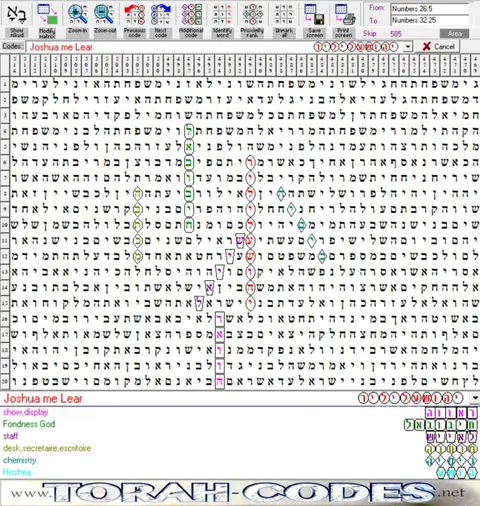The height and width of the screenshot is (506, 480).
Task: Go to Next code icon
Action: click(161, 14)
